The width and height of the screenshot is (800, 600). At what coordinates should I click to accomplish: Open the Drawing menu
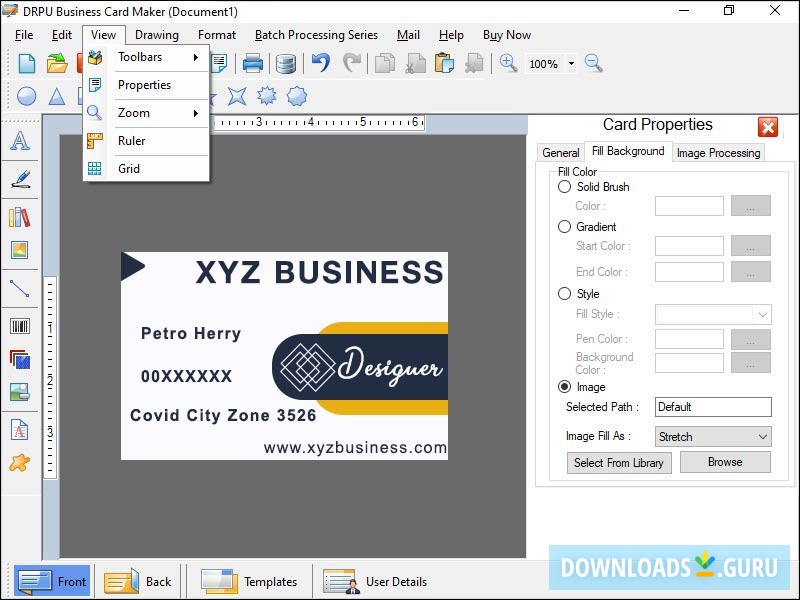coord(157,35)
